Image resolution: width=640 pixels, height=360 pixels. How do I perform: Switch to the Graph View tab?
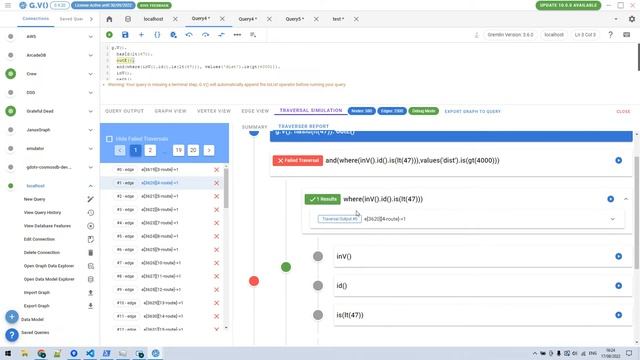(170, 111)
